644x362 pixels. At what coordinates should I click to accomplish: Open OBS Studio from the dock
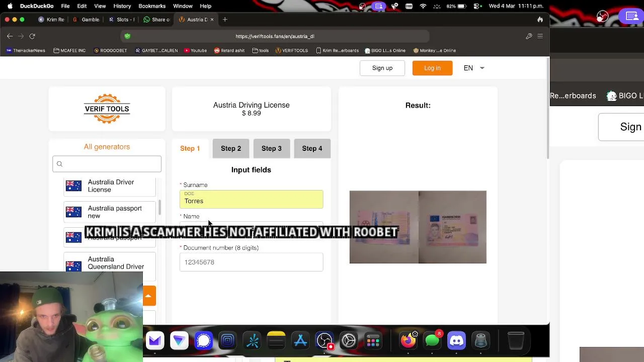[x=325, y=341]
